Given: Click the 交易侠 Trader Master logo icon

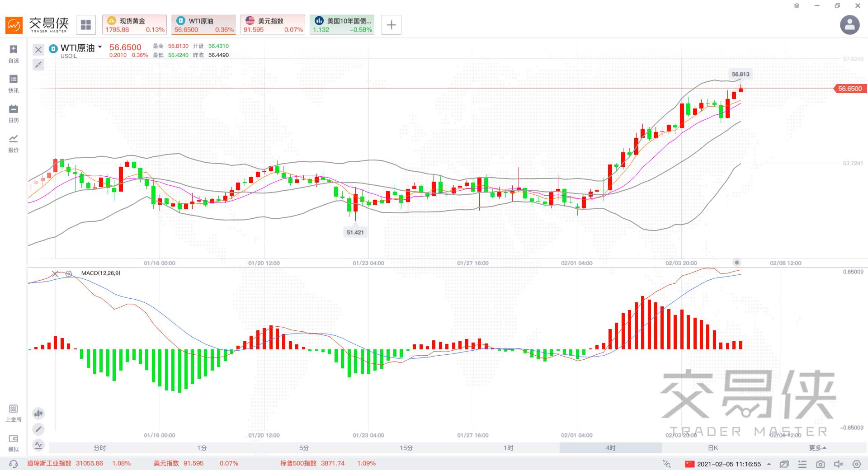Looking at the screenshot, I should point(14,25).
